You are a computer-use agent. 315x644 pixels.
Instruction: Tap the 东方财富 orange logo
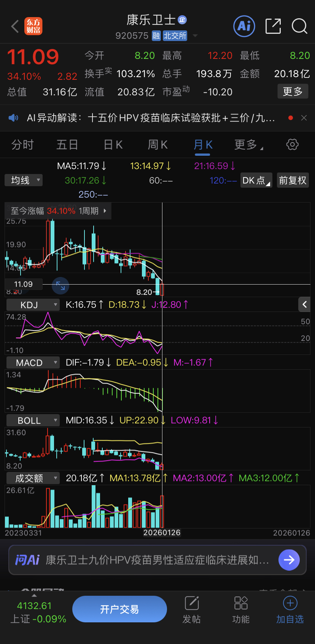pos(33,26)
